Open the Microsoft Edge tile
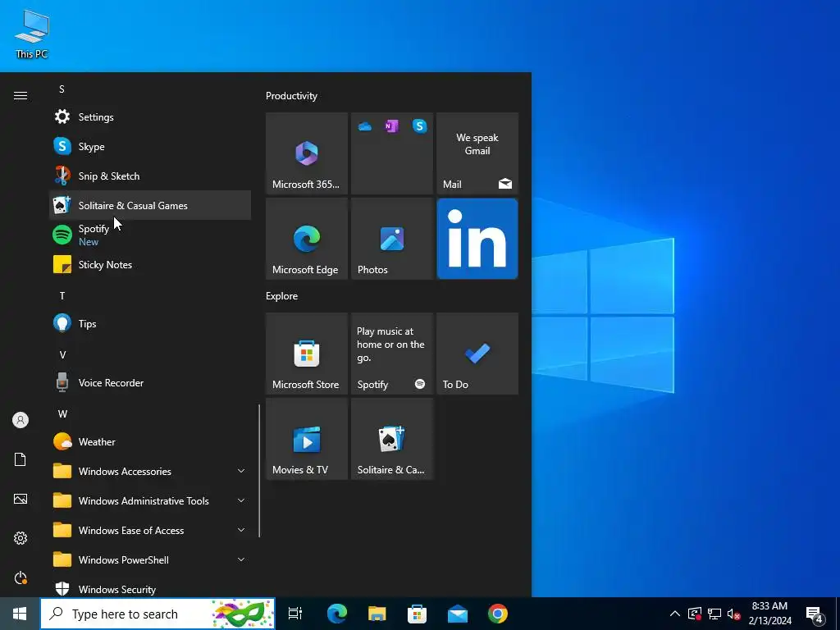This screenshot has width=840, height=630. tap(307, 239)
